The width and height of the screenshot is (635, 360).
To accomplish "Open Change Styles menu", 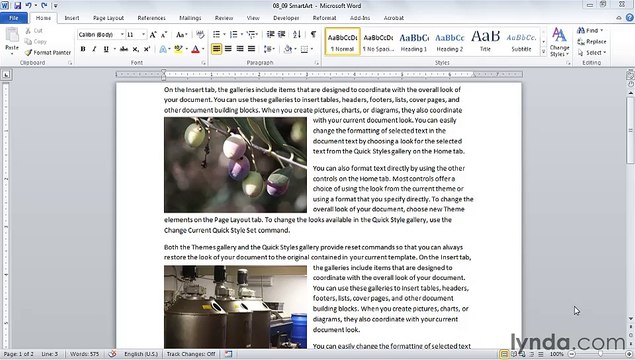I will [559, 42].
